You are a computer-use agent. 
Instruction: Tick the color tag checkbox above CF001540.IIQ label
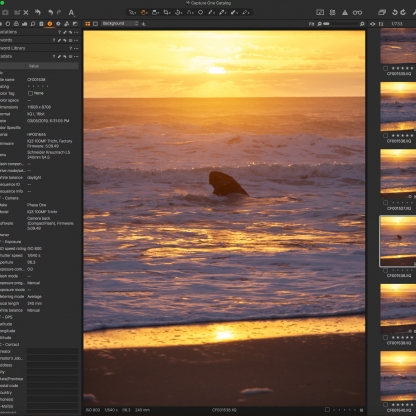pos(385,404)
